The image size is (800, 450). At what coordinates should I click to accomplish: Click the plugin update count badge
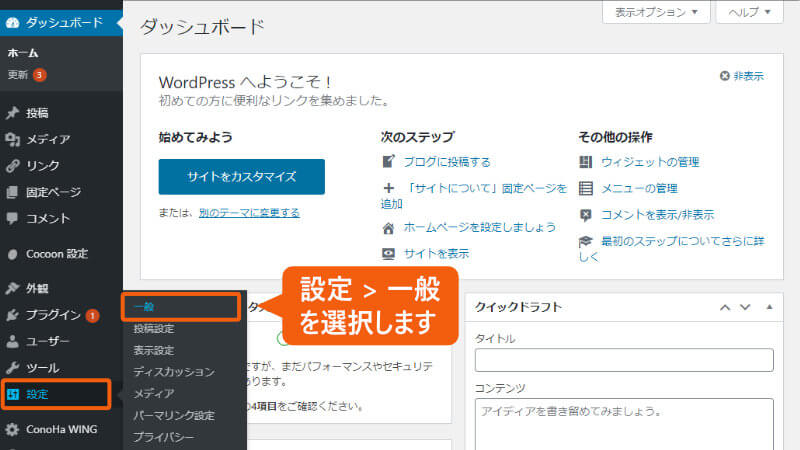click(x=92, y=316)
